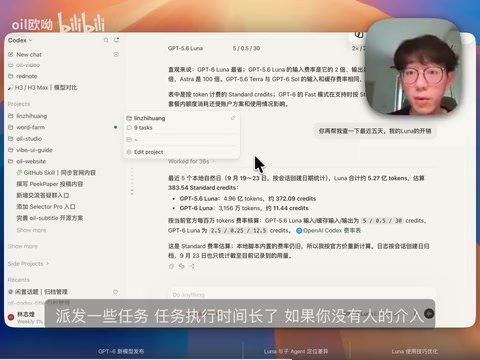This screenshot has width=480, height=360.
Task: Open the 撰写 PeekPaper 投稿内容 chat
Action: 50,184
